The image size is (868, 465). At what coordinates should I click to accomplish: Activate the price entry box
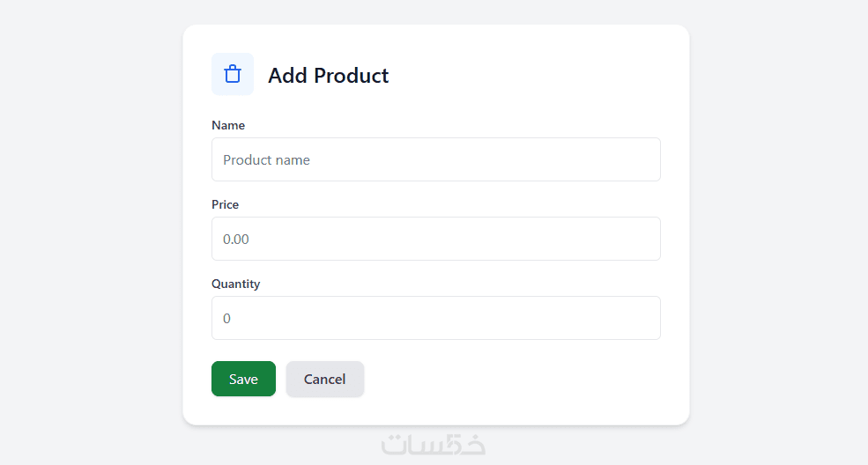[435, 239]
